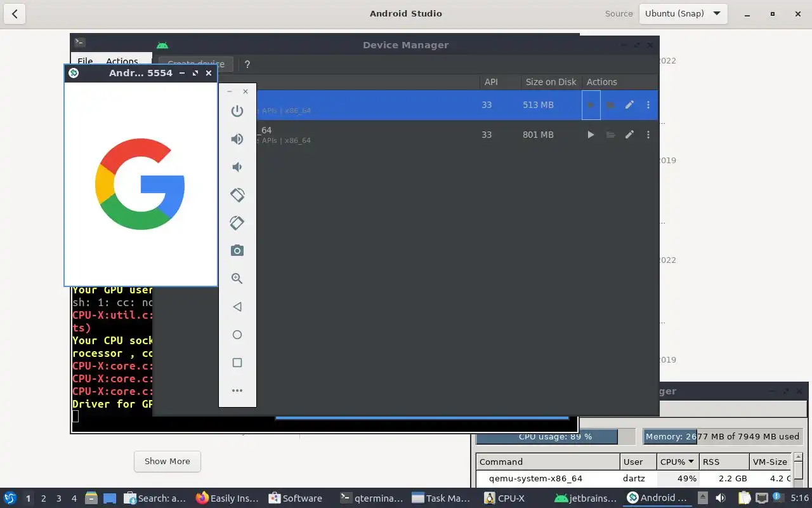
Task: Activate the emulator zoom magnifier icon
Action: (x=237, y=279)
